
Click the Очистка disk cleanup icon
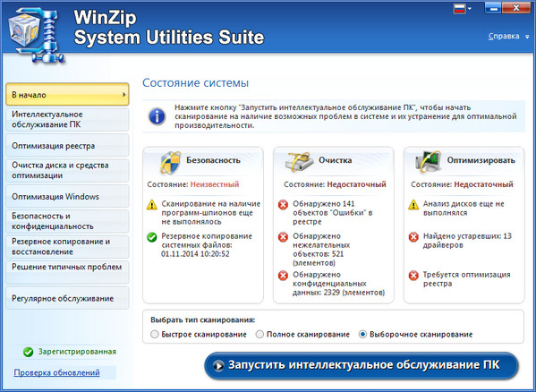click(299, 162)
